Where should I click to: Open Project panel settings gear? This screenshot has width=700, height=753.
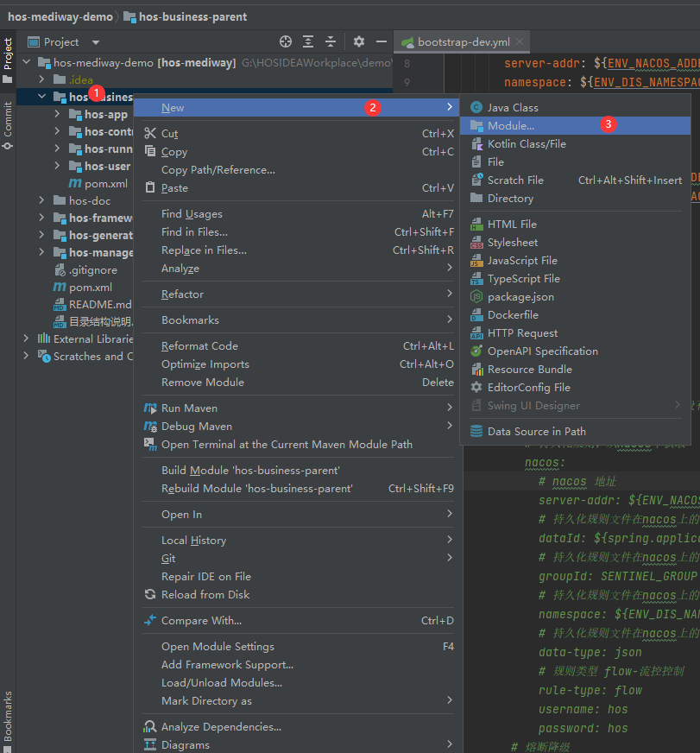click(359, 41)
